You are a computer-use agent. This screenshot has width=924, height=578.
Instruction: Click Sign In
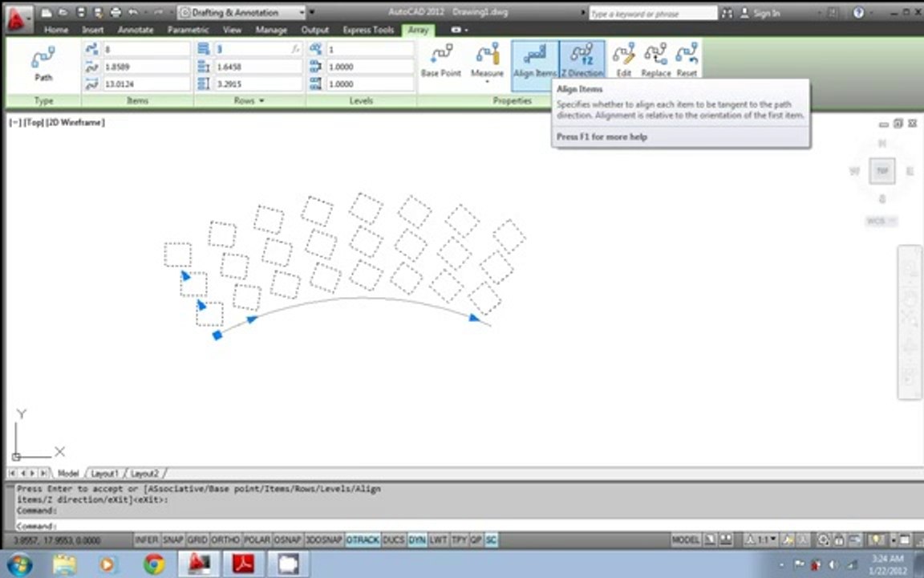coord(760,13)
